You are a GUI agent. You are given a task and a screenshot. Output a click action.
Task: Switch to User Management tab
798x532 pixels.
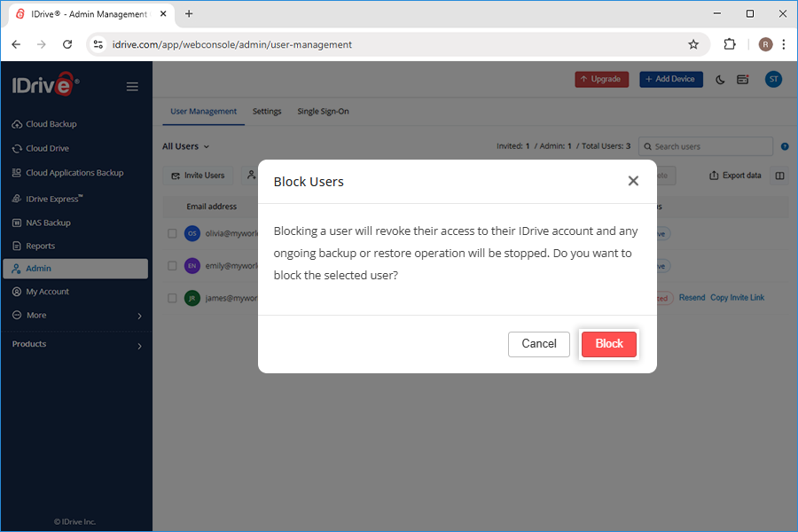(204, 112)
